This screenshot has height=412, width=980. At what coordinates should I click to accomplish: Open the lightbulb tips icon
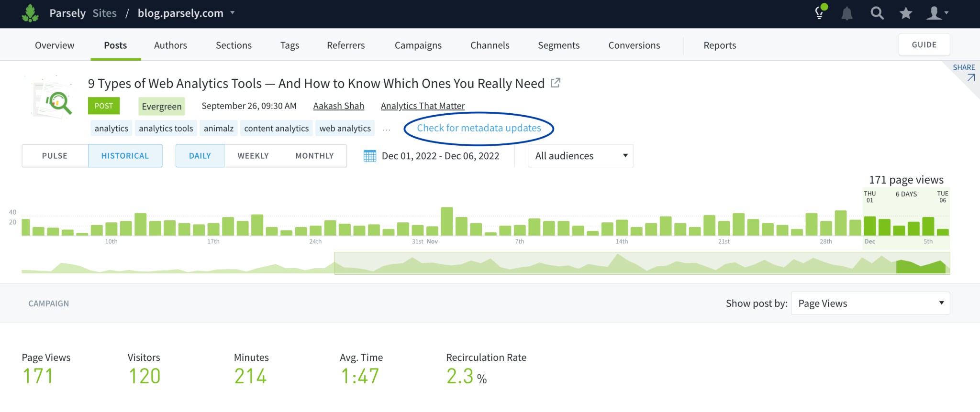[820, 12]
